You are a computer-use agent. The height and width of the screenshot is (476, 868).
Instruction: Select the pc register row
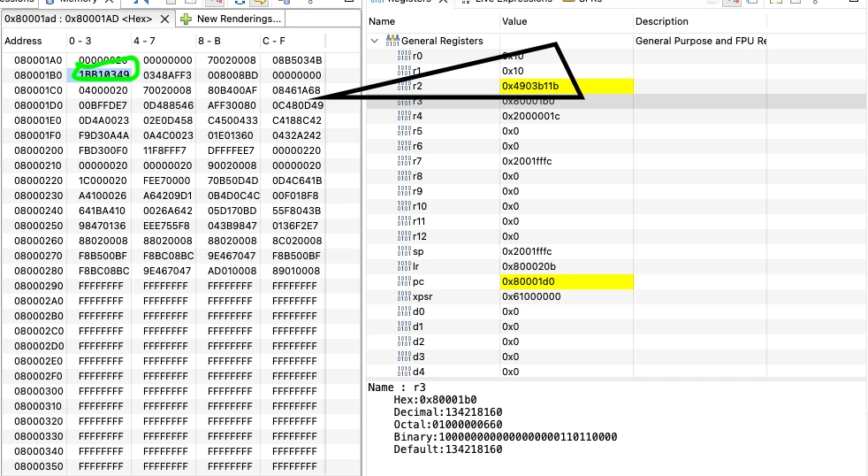pos(616,281)
